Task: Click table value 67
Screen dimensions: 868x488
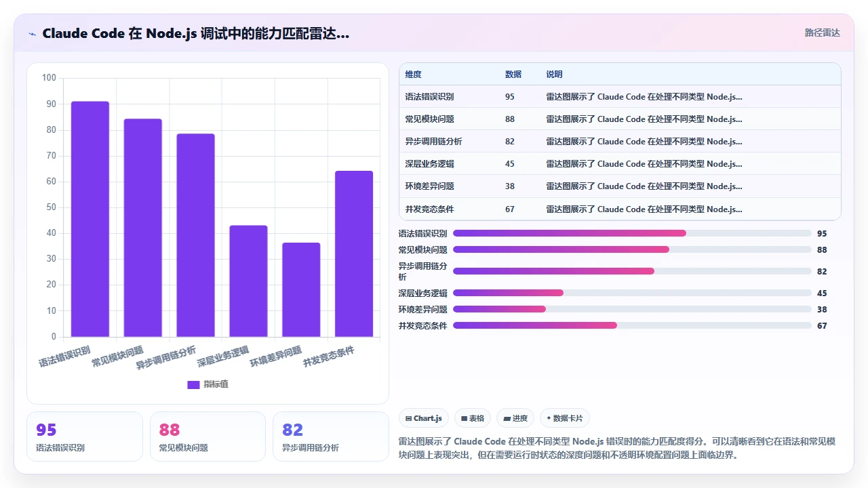Action: pyautogui.click(x=510, y=209)
